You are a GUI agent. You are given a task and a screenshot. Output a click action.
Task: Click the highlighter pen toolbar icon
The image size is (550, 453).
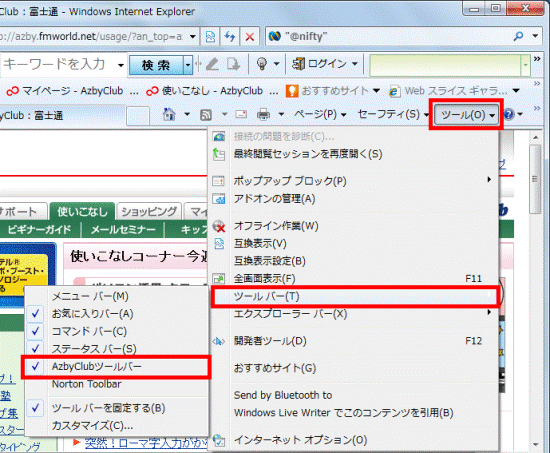point(213,64)
